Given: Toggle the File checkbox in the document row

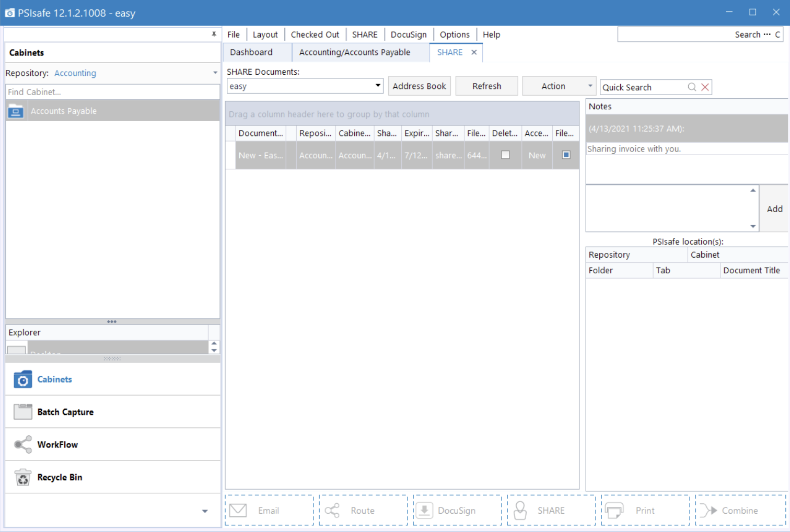Looking at the screenshot, I should pyautogui.click(x=566, y=155).
